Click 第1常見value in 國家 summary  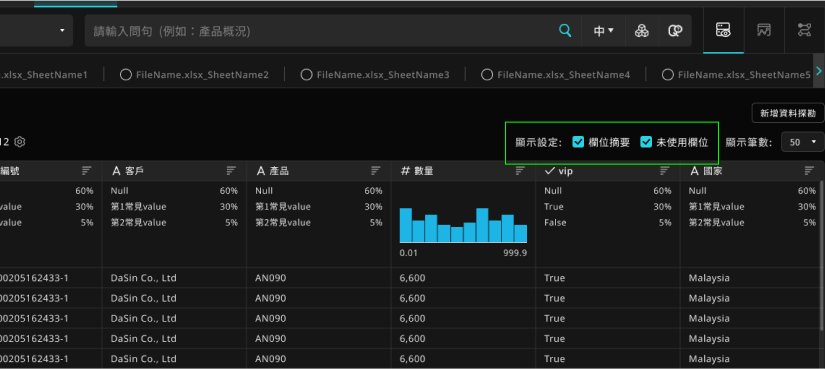tap(717, 206)
